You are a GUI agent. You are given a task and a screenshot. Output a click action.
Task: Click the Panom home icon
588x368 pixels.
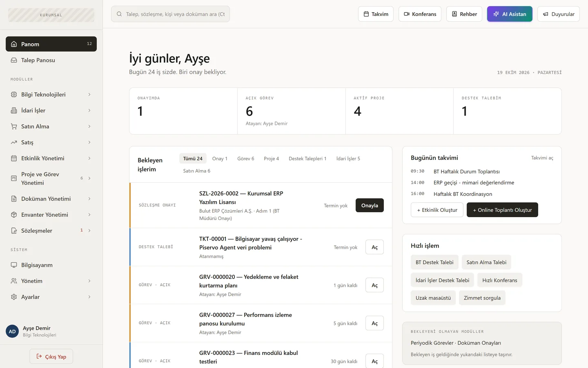(14, 44)
